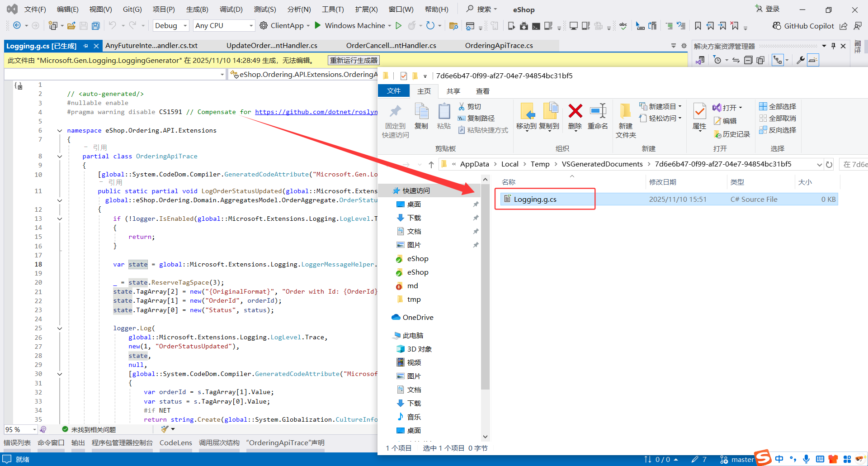
Task: Click the Sync with Active Document icon
Action: [736, 60]
